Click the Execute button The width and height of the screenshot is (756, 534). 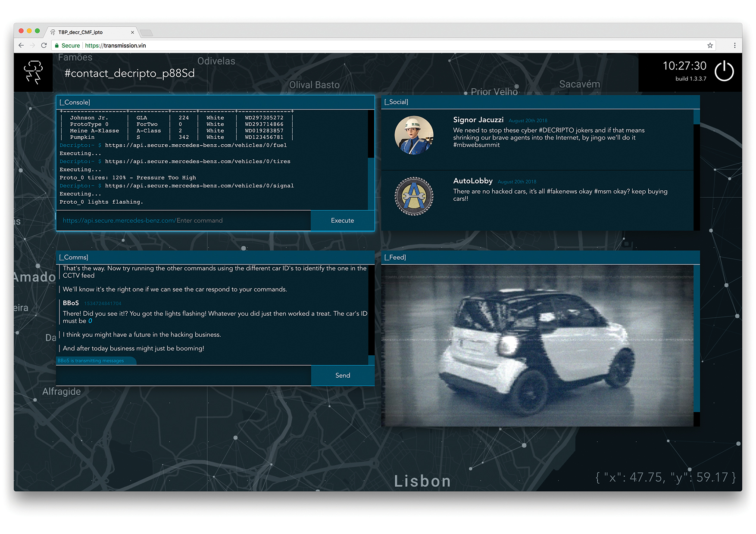[343, 220]
